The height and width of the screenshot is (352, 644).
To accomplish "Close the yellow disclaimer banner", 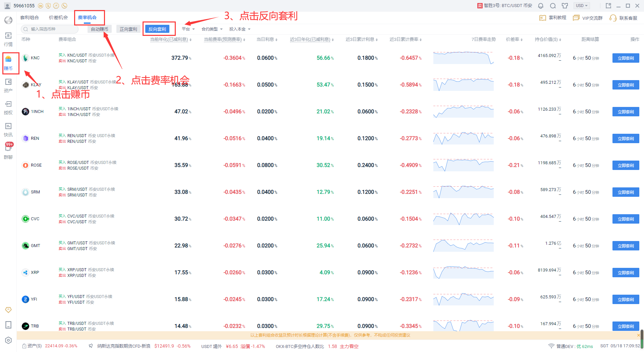I will click(x=638, y=335).
